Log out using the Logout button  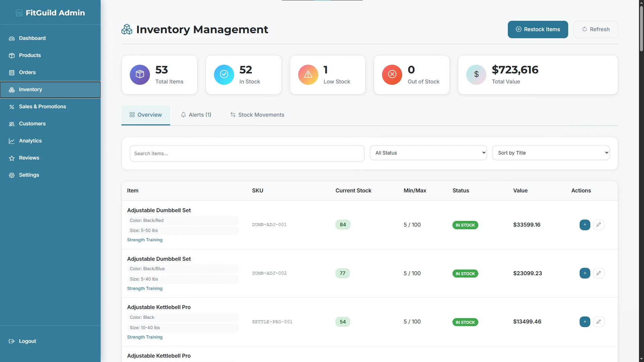tap(50, 341)
